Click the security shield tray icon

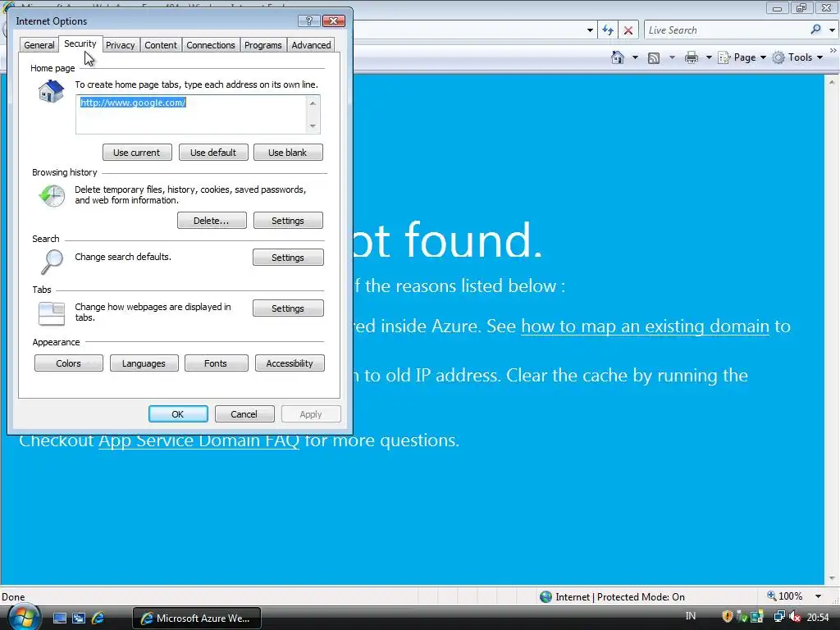coord(727,617)
